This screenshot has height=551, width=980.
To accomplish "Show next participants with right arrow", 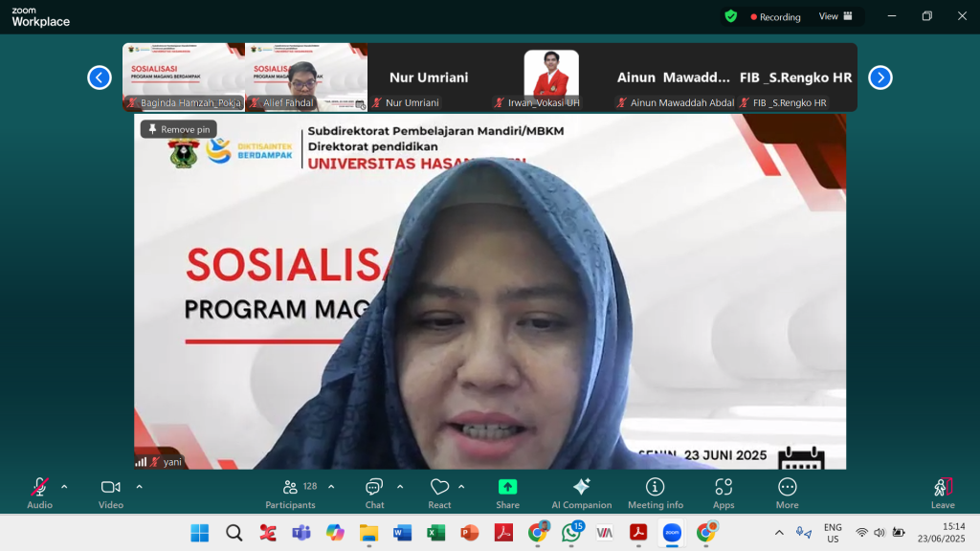I will pyautogui.click(x=880, y=77).
